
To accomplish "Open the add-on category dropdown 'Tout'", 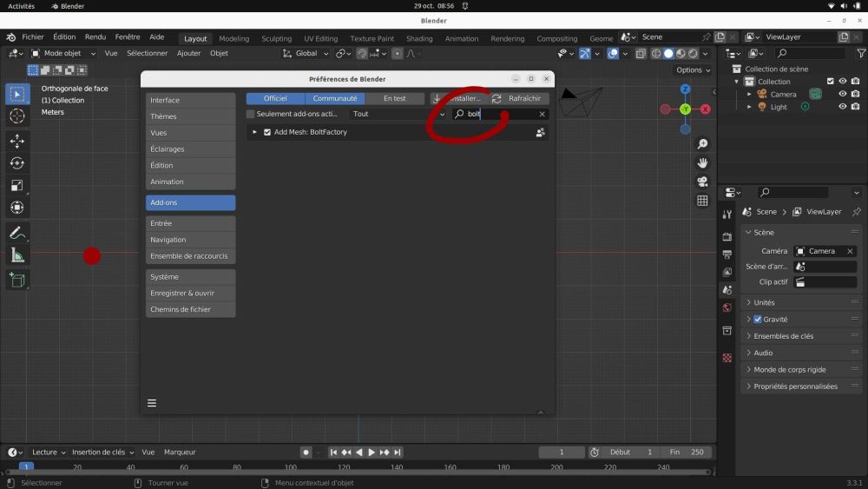I will pos(398,114).
